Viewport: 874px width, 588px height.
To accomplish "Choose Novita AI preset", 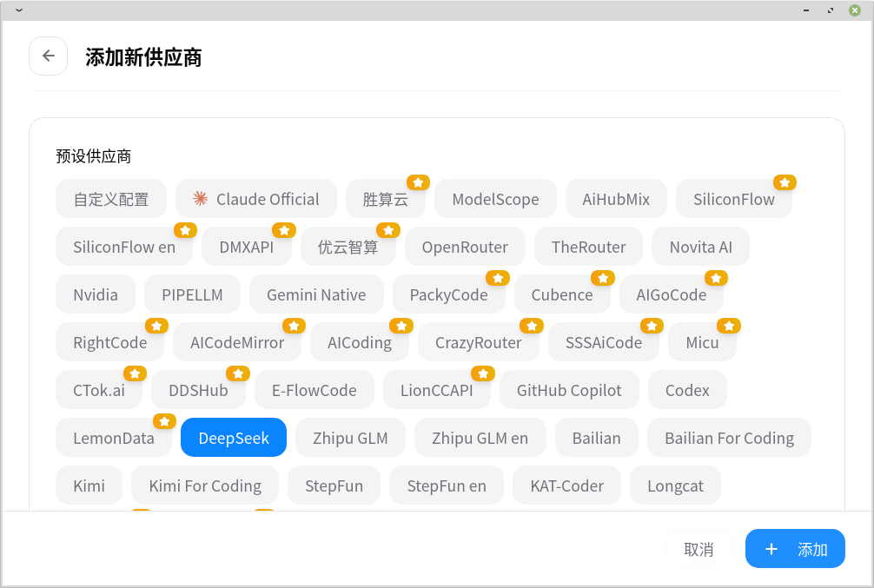I will point(700,247).
